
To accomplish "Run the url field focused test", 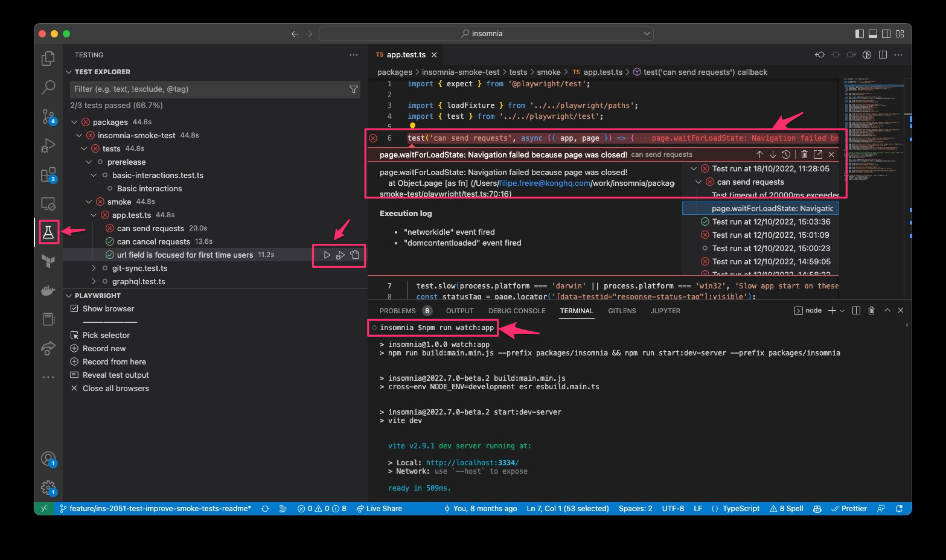I will pos(327,255).
